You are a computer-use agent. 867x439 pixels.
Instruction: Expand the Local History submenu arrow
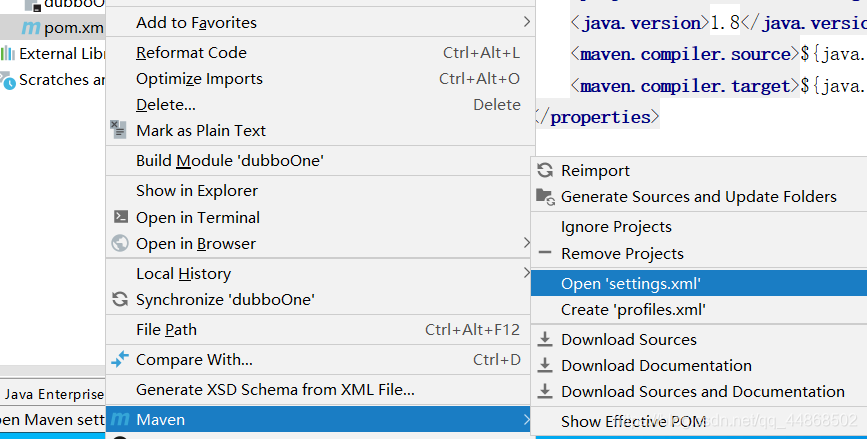coord(527,273)
